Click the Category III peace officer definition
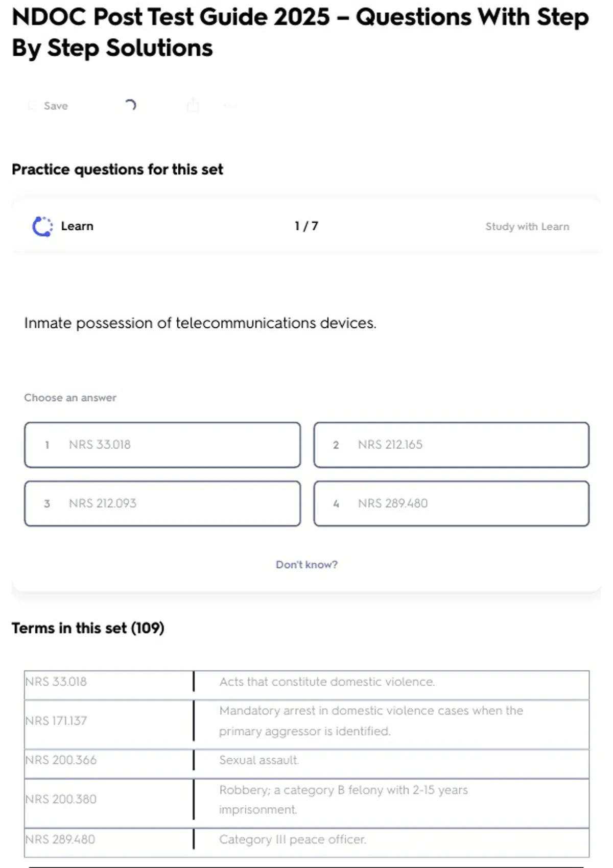 pyautogui.click(x=293, y=839)
